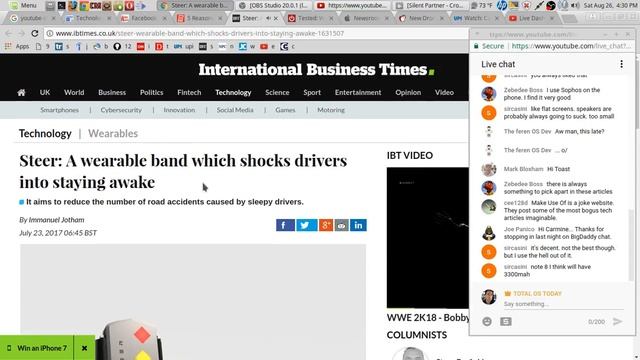The height and width of the screenshot is (360, 640).
Task: Open the Video nav section
Action: [x=444, y=93]
